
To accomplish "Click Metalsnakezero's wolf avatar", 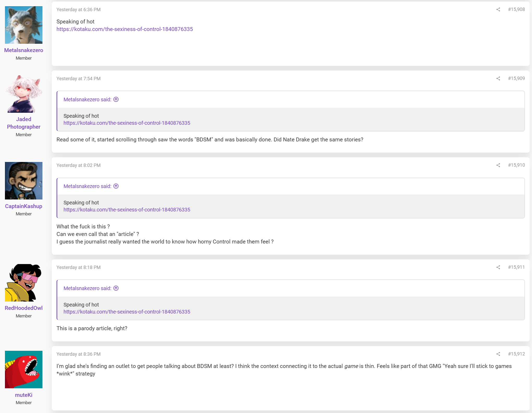I will tap(24, 25).
